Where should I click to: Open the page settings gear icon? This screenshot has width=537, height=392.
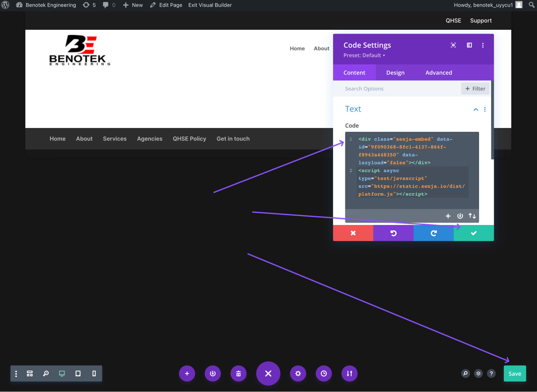(x=298, y=374)
